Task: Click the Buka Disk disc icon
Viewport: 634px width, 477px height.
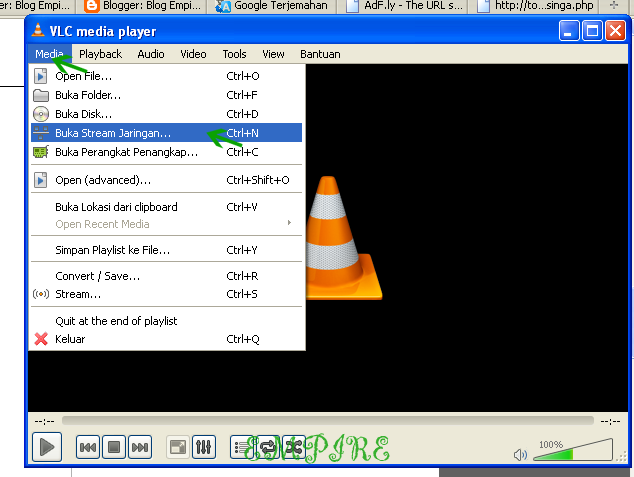Action: (x=41, y=114)
